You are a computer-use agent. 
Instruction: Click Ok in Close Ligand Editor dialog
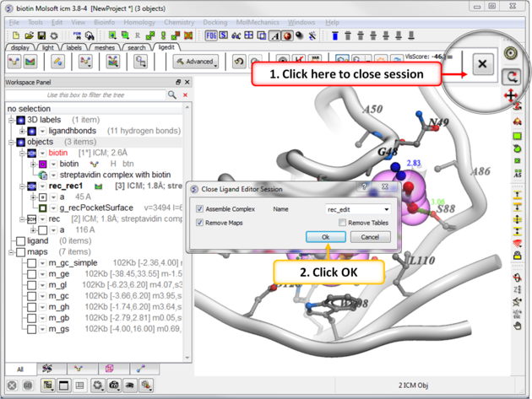click(x=325, y=237)
